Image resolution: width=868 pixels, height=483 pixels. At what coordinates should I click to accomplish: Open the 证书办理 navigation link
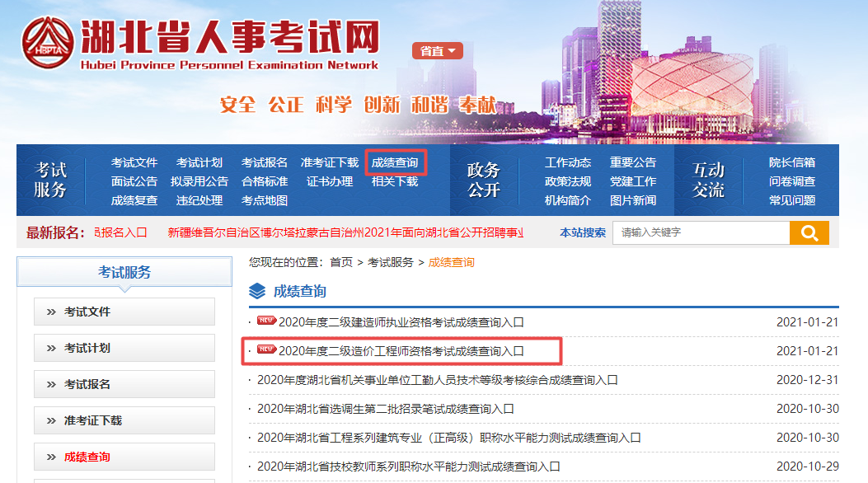point(330,181)
